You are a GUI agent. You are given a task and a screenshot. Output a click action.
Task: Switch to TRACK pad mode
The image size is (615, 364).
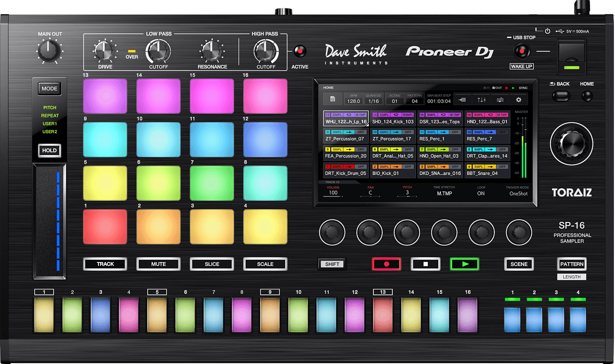[105, 264]
